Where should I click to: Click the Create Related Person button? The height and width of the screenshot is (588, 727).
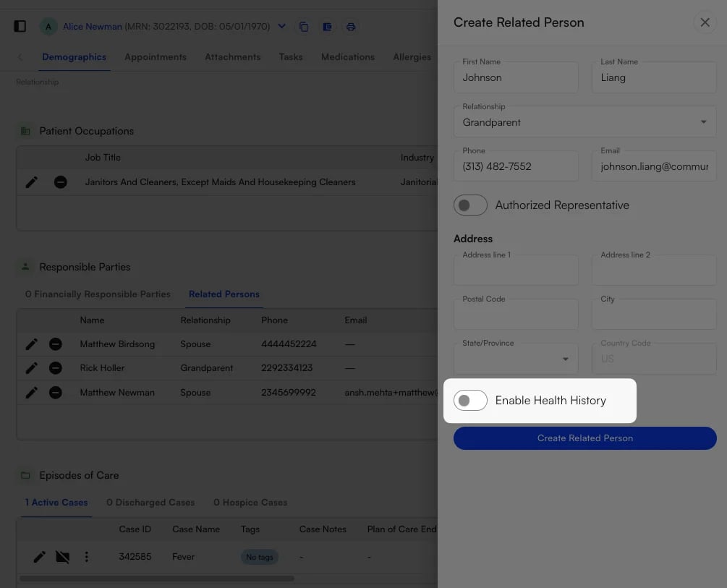pyautogui.click(x=584, y=438)
